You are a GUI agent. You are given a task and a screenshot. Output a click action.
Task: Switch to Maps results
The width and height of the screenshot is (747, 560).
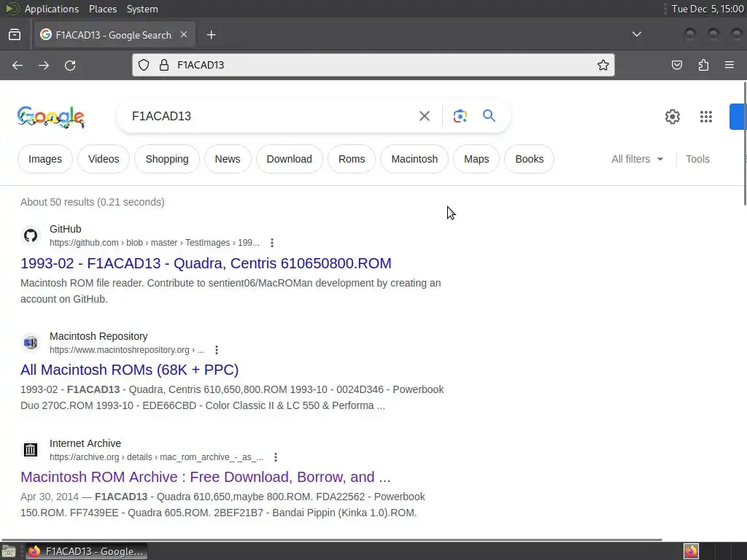(476, 159)
